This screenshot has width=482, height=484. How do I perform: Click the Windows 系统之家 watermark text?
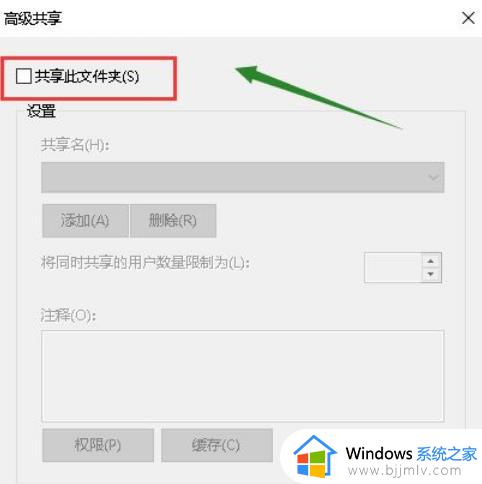tap(411, 454)
